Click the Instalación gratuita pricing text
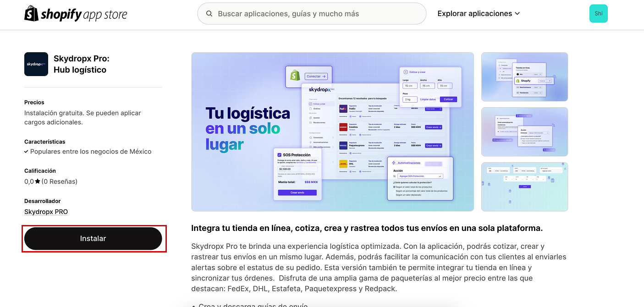 tap(83, 118)
